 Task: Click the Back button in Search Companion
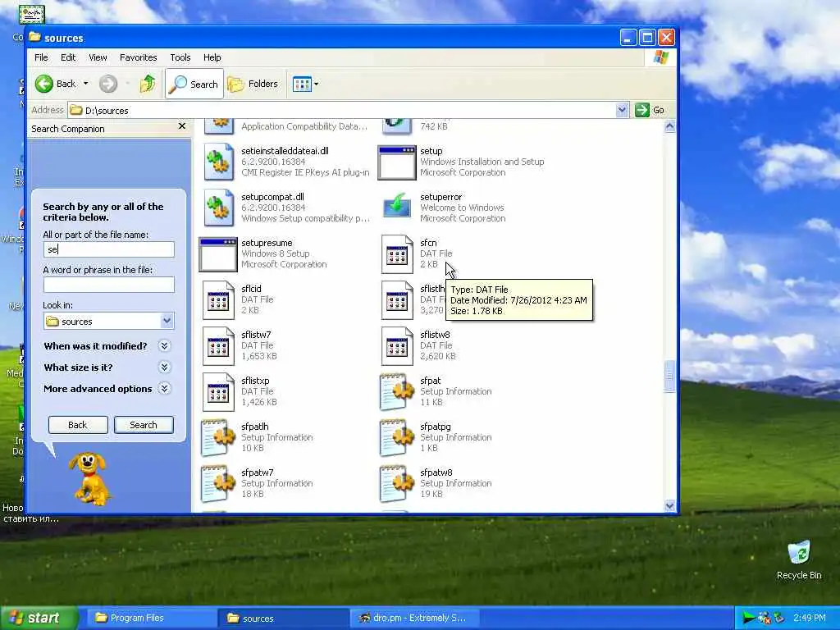coord(78,425)
